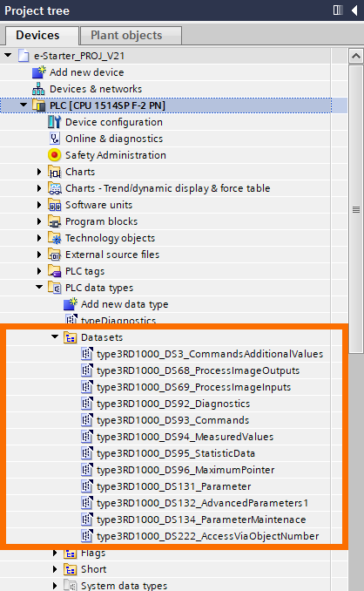
Task: Open Add new device
Action: pos(86,72)
